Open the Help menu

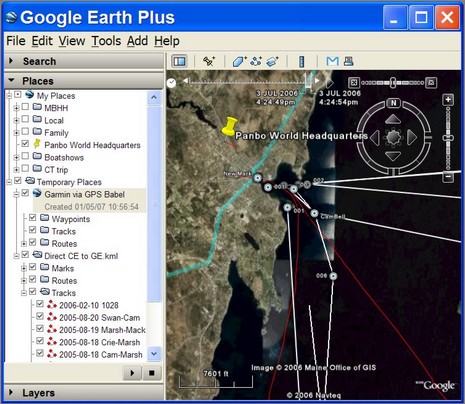(x=167, y=41)
